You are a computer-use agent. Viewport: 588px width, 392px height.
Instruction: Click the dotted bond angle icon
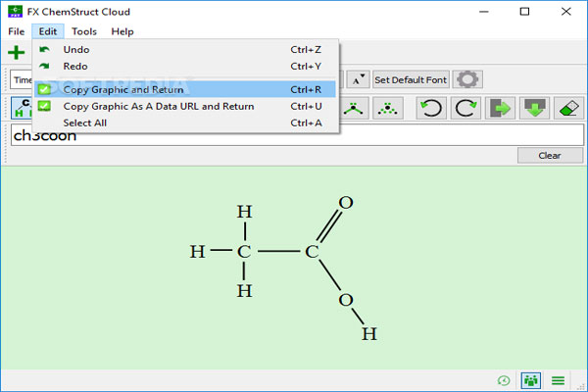tap(390, 108)
